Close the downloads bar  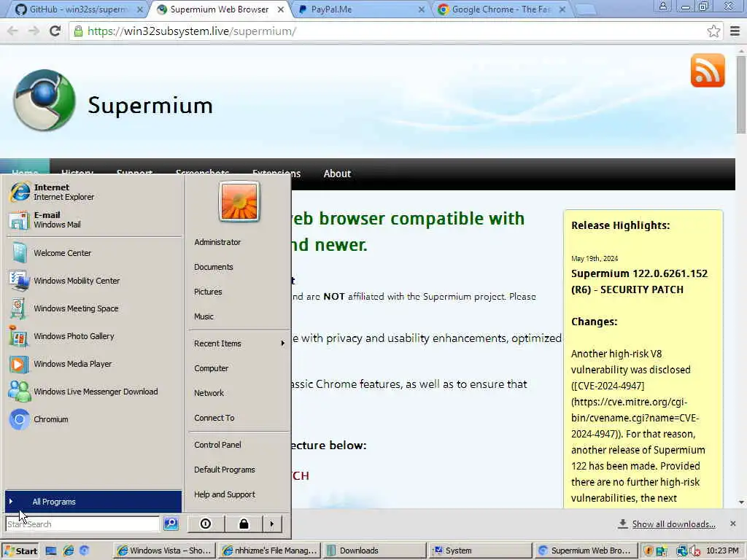pos(732,524)
